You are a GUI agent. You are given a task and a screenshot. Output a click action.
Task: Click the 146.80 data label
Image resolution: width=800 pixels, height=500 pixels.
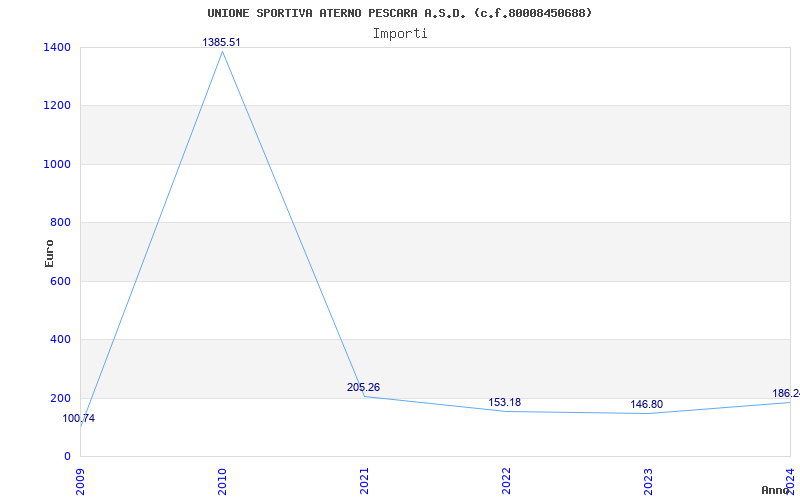tap(646, 404)
